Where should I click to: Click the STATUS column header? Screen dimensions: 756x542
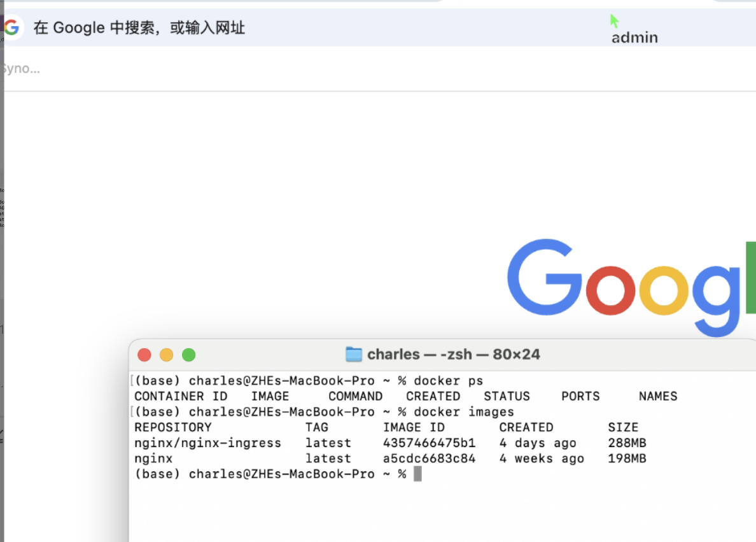point(507,396)
